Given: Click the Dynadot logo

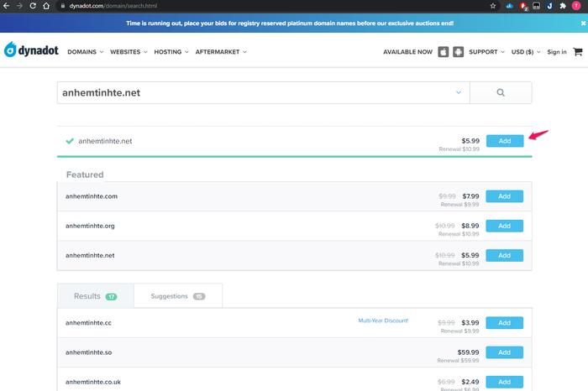Looking at the screenshot, I should pos(31,50).
